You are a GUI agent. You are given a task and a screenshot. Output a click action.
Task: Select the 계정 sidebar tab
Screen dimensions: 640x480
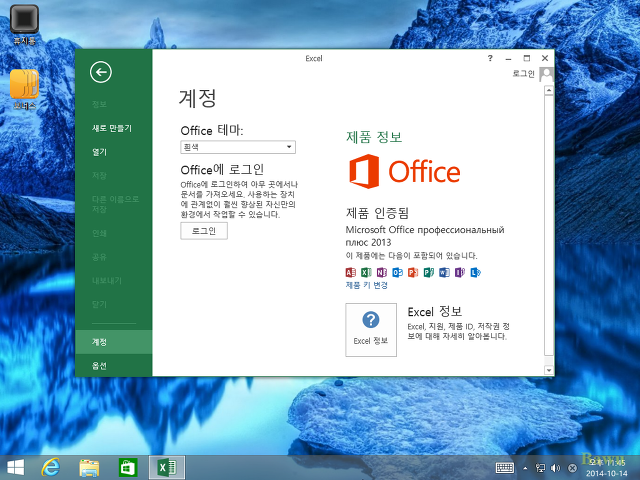click(113, 342)
